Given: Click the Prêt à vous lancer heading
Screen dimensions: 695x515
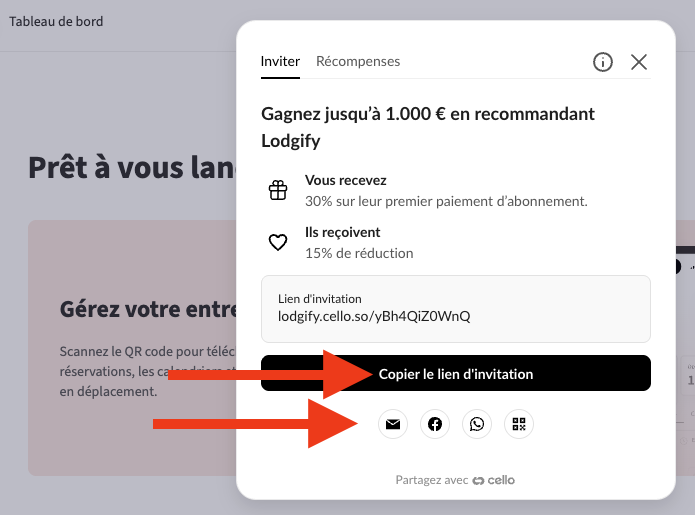Looking at the screenshot, I should 132,168.
